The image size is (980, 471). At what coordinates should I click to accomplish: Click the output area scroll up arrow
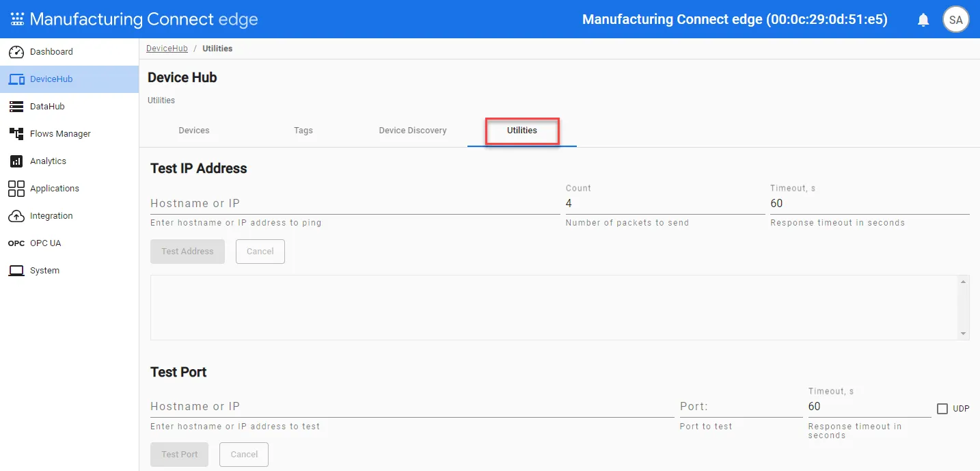964,282
